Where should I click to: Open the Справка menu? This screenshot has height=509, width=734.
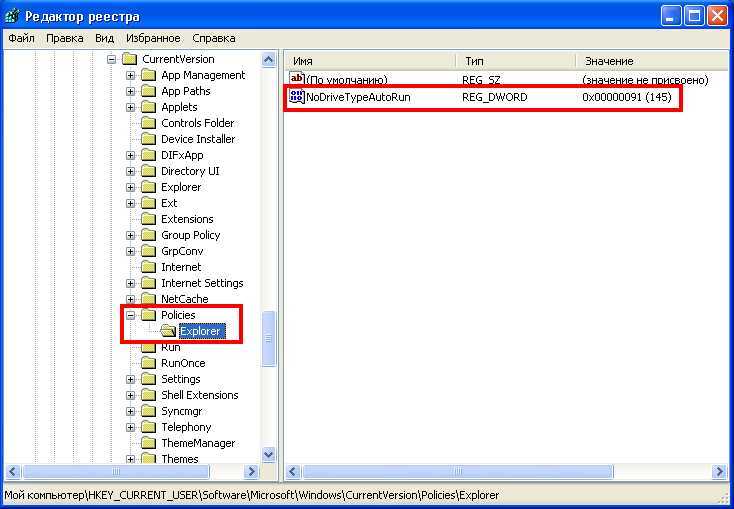tap(213, 38)
